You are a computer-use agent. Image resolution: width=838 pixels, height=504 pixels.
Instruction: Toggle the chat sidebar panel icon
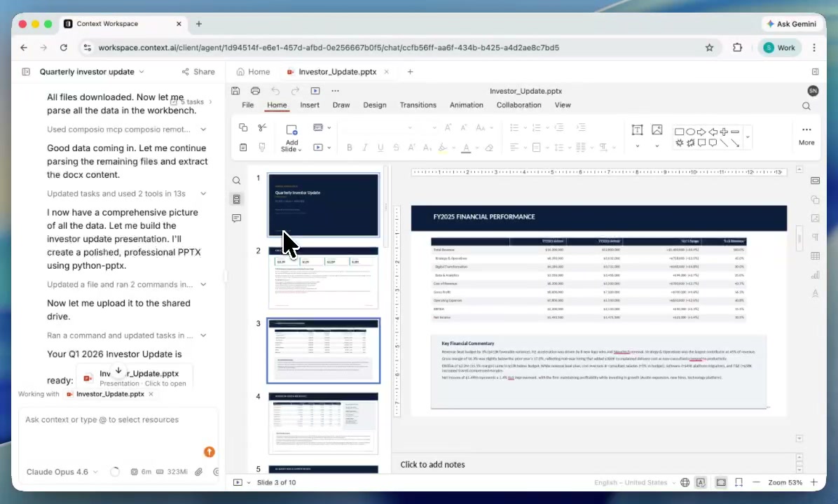click(26, 71)
